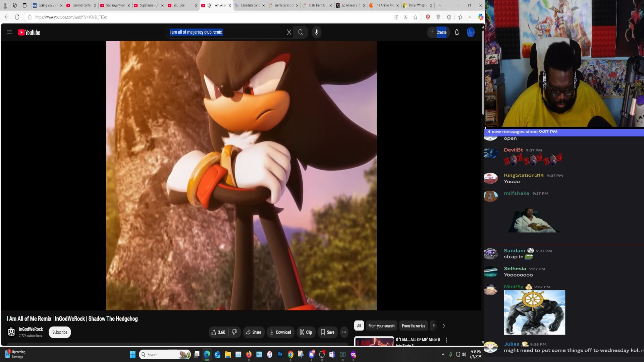Bookmark this page with star icon

[415, 17]
